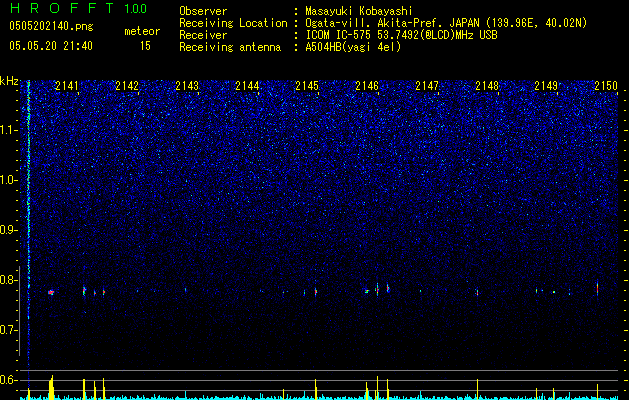The width and height of the screenshot is (629, 400).
Task: Click the 2141 time marker
Action: (x=67, y=85)
